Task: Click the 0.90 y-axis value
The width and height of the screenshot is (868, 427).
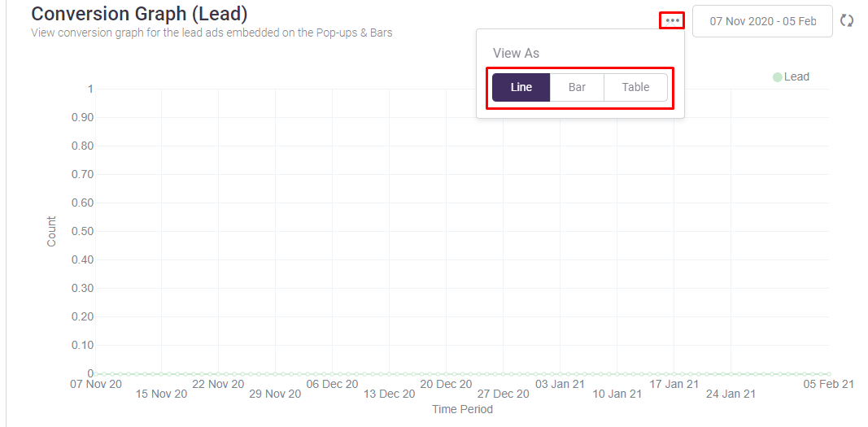Action: click(82, 118)
